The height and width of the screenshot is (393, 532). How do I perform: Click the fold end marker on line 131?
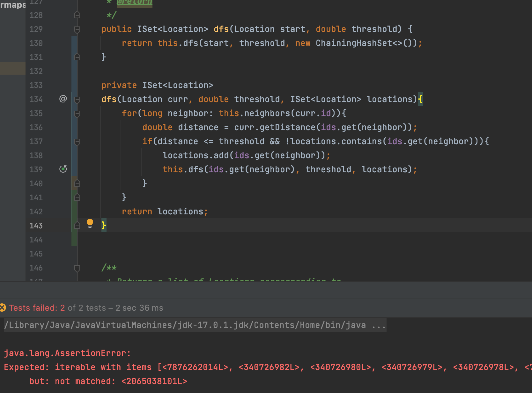pos(77,57)
